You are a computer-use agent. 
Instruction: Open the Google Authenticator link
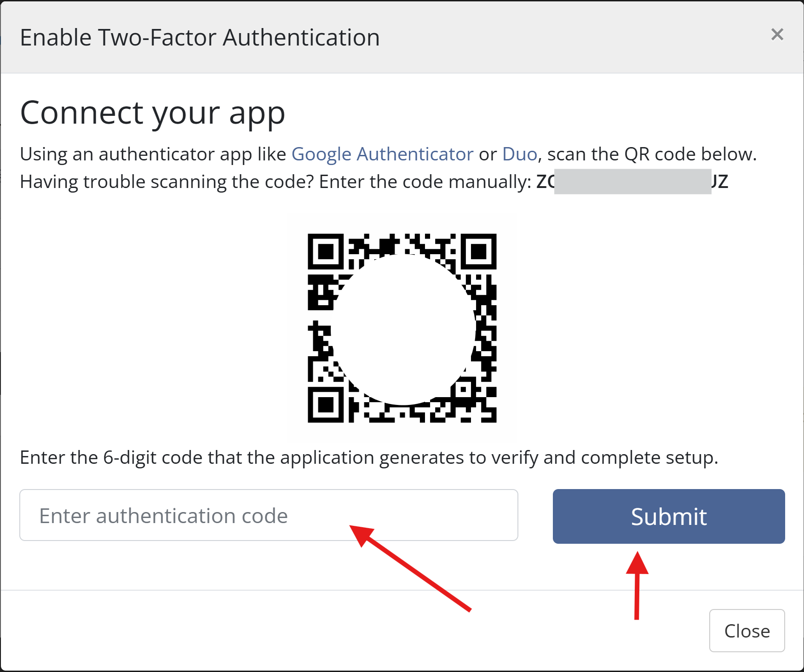[x=382, y=154]
